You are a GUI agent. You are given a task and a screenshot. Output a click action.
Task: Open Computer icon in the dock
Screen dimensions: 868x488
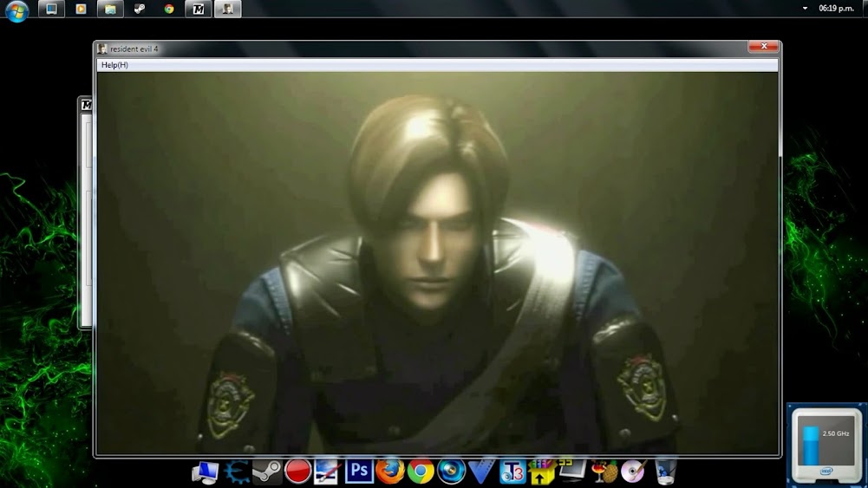206,472
